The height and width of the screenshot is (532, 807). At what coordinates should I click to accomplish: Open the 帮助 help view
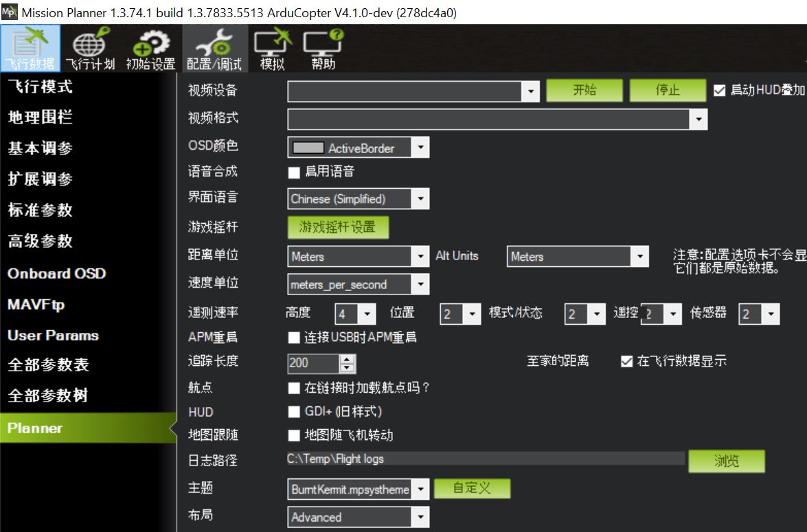point(323,48)
